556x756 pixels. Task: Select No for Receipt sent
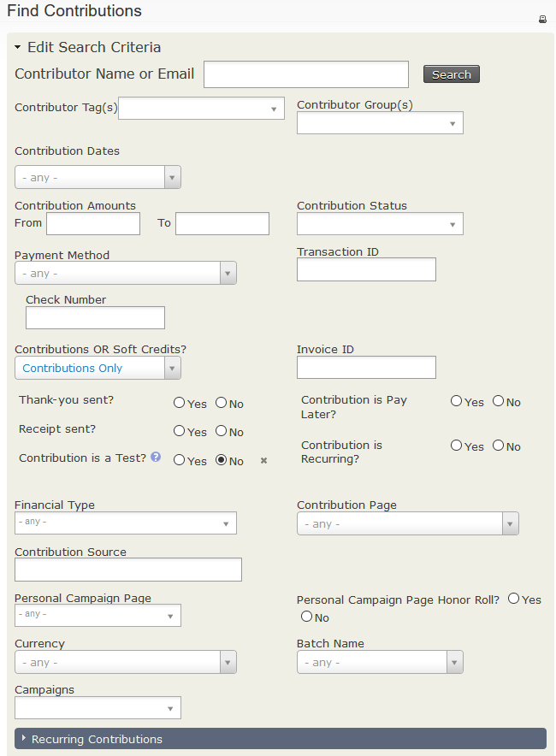tap(222, 432)
